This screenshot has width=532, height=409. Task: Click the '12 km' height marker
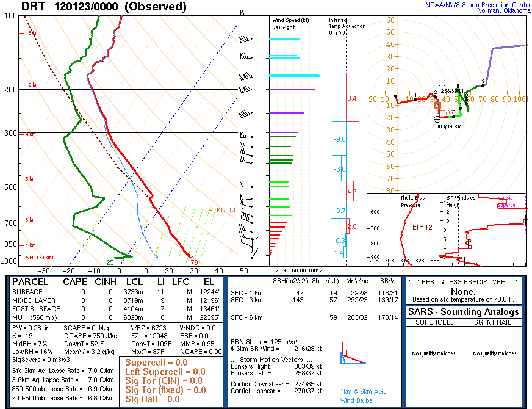32,85
